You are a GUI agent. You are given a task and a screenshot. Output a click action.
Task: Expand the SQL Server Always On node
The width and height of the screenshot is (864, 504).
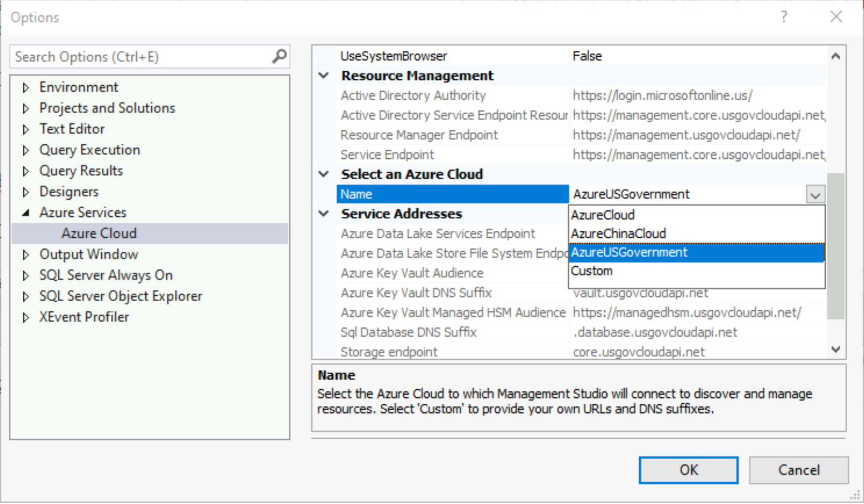point(26,275)
